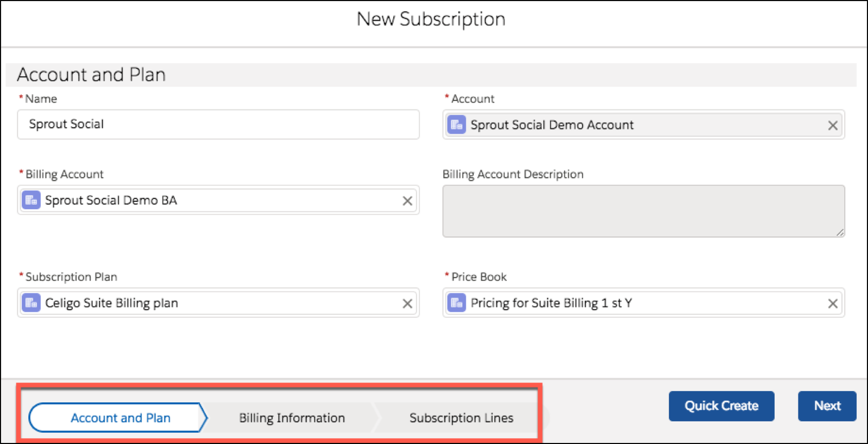The width and height of the screenshot is (868, 444).
Task: Click the Subscription Plan field label
Action: (71, 276)
